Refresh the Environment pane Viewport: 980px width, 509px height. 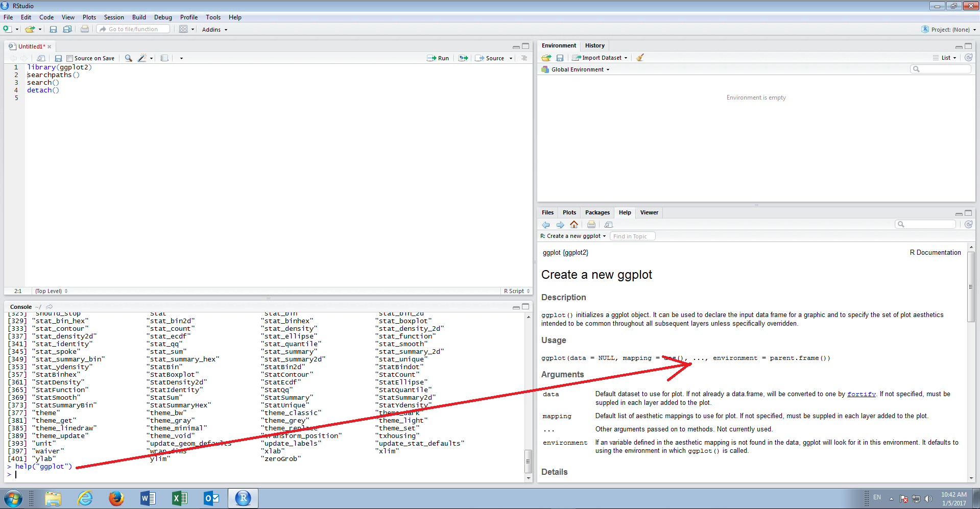click(x=968, y=58)
